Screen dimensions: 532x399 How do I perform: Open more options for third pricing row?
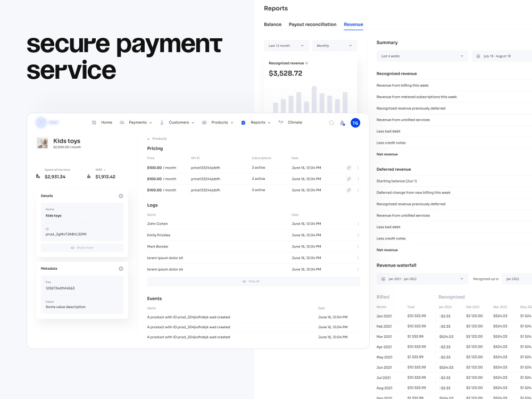click(358, 190)
